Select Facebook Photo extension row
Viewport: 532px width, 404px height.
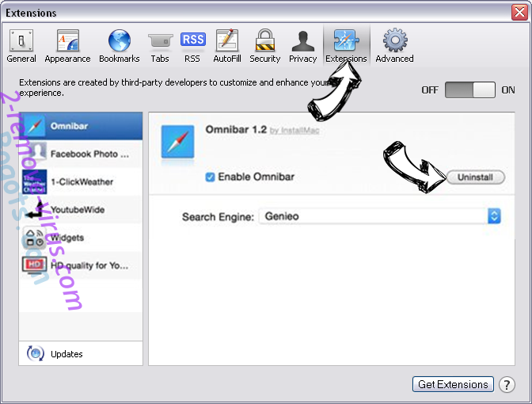pyautogui.click(x=81, y=154)
